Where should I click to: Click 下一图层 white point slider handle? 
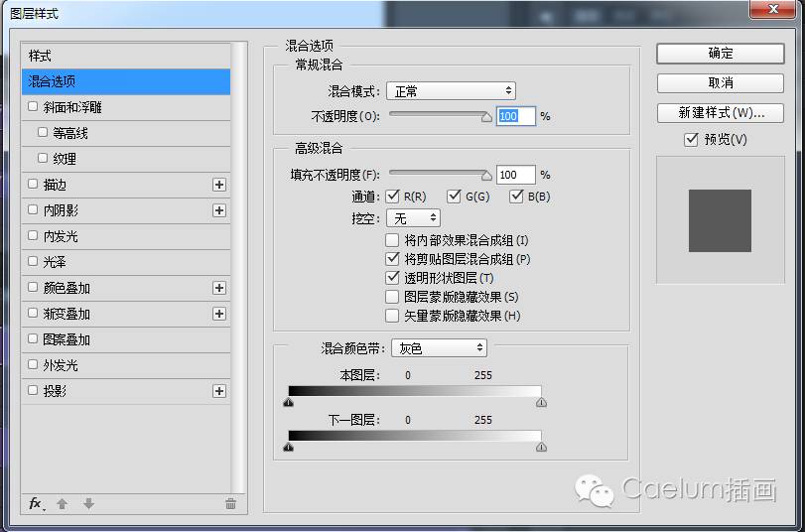pyautogui.click(x=541, y=447)
